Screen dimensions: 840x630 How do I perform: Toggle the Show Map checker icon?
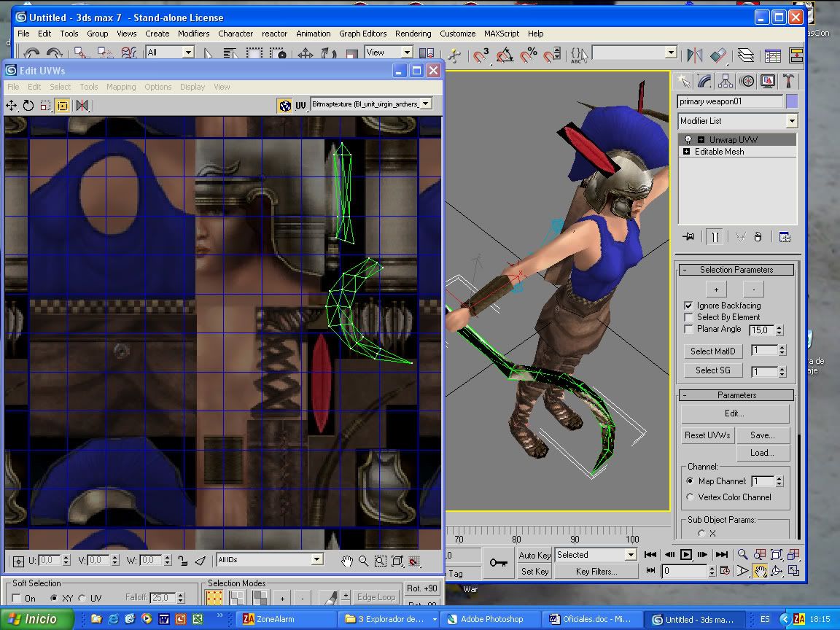pyautogui.click(x=285, y=106)
